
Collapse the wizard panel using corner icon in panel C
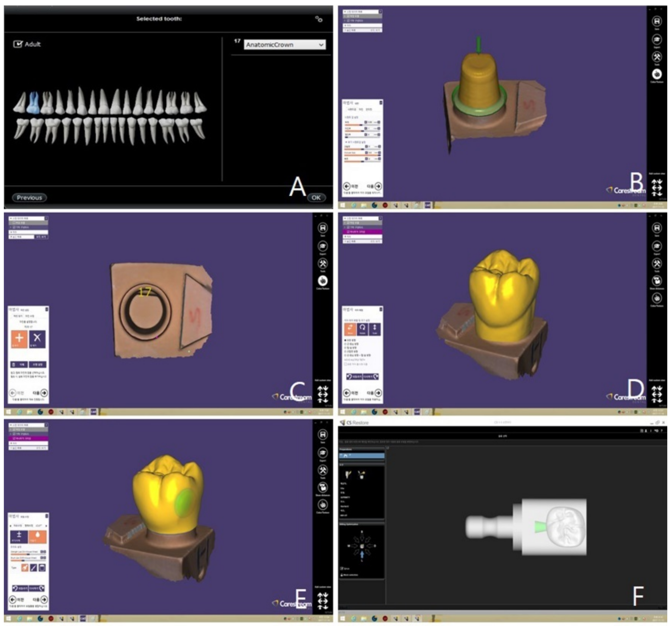click(47, 309)
